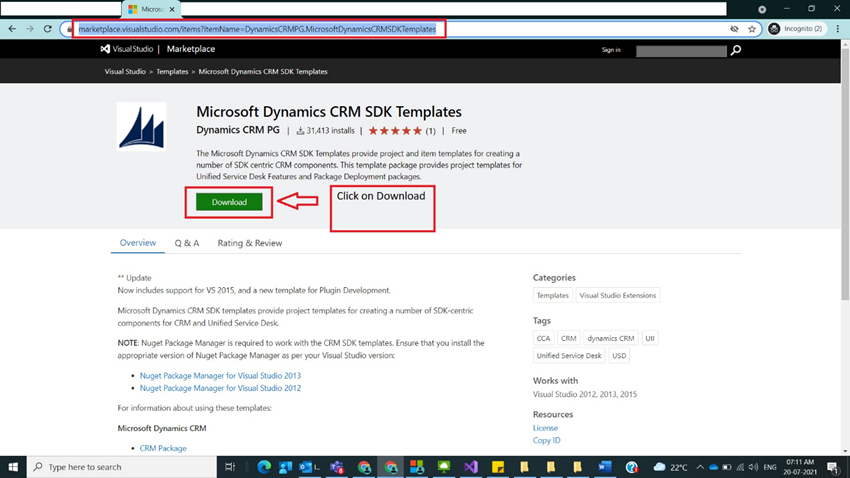This screenshot has width=850, height=478.
Task: Open Microsoft Word from the taskbar
Action: (x=604, y=467)
